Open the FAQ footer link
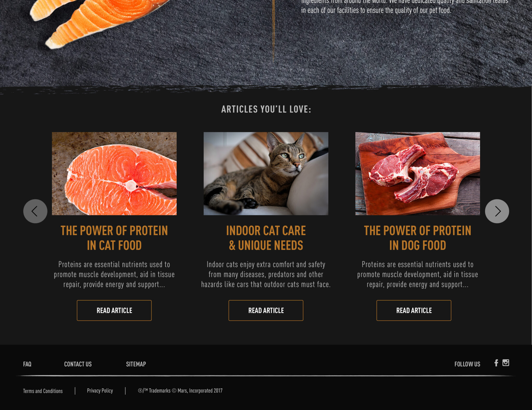This screenshot has height=410, width=532. 27,364
